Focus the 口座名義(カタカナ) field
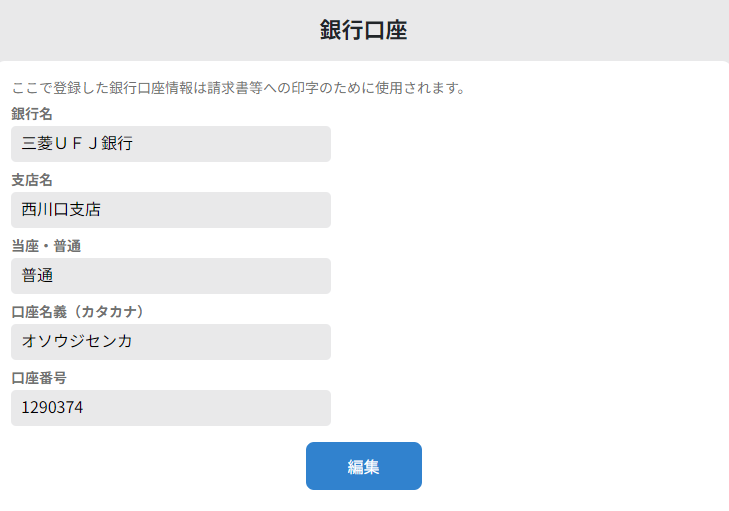This screenshot has width=729, height=511. pos(170,342)
